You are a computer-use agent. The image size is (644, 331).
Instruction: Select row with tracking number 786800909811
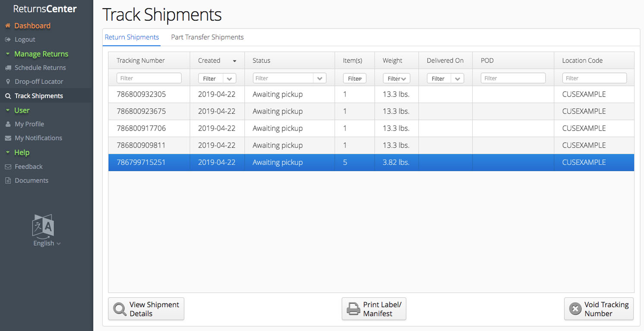(x=371, y=145)
